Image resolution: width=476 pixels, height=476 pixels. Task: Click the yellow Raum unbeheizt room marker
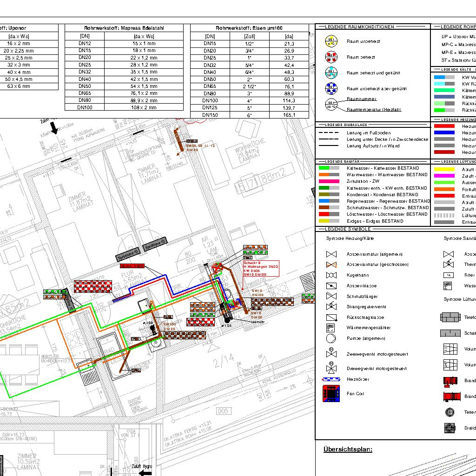coord(331,41)
